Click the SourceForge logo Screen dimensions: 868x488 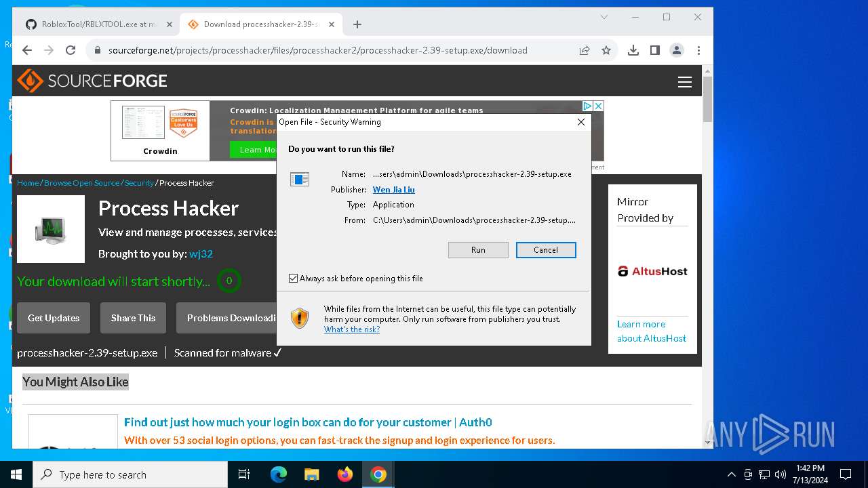pos(92,81)
